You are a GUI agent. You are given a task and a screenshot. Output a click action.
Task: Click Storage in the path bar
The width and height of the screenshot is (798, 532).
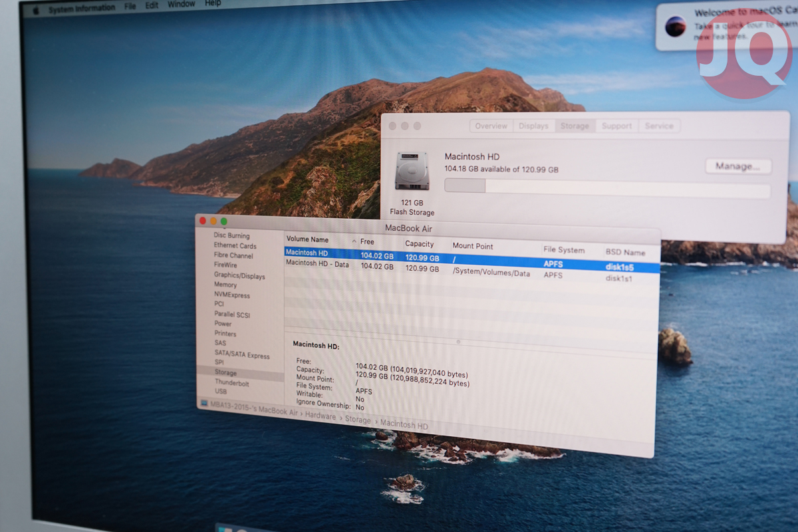coord(358,420)
